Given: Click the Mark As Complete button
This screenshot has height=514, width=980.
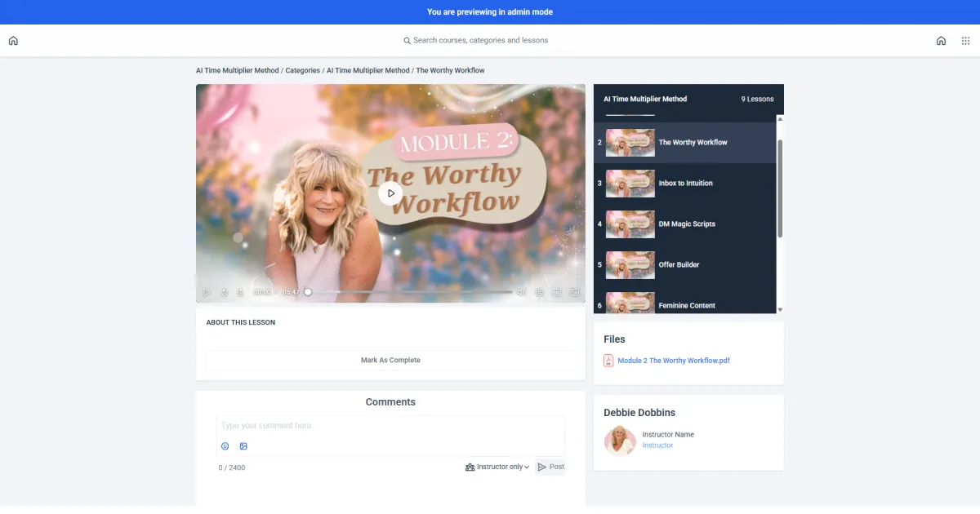Looking at the screenshot, I should click(x=390, y=360).
